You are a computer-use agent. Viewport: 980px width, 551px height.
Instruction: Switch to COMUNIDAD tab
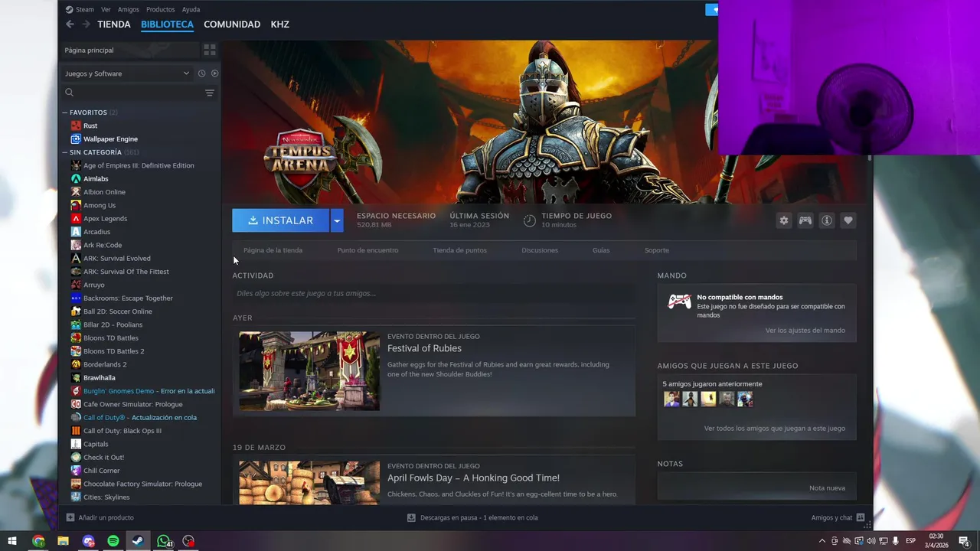pyautogui.click(x=232, y=24)
